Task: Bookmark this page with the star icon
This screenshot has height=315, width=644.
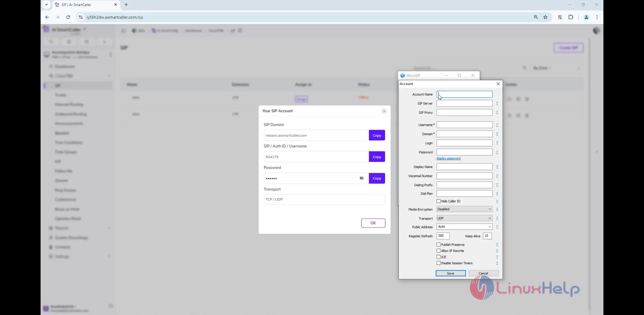Action: pyautogui.click(x=545, y=17)
